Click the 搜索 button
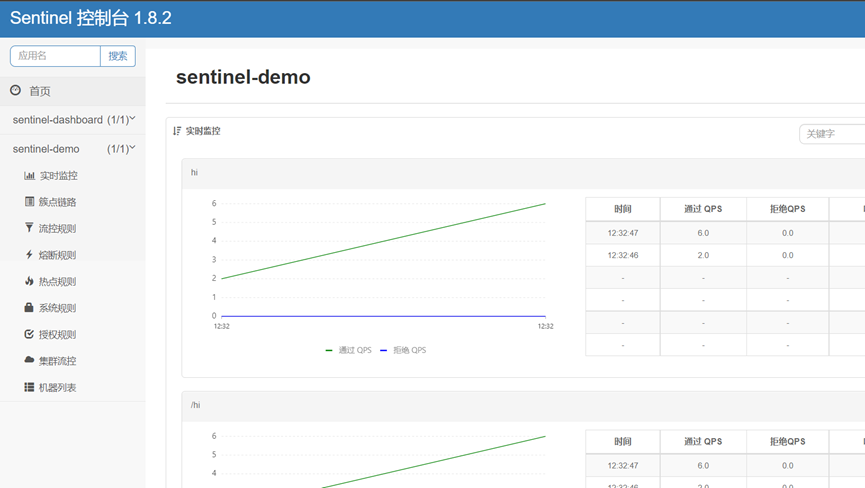Viewport: 865px width, 488px height. coord(118,56)
